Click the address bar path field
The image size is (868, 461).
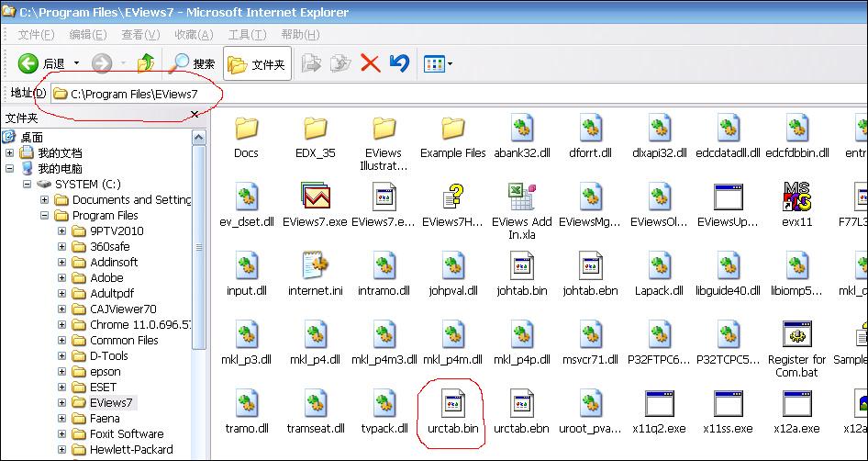(x=460, y=95)
